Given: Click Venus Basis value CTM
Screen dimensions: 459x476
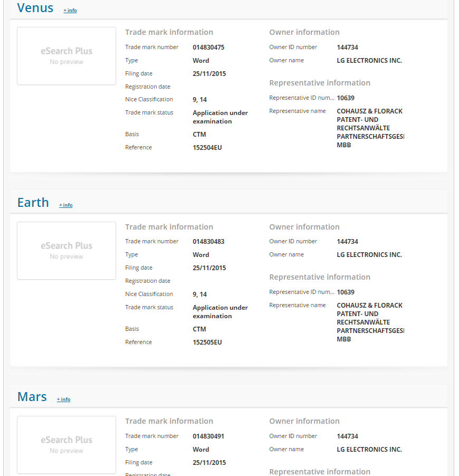Looking at the screenshot, I should point(199,135).
